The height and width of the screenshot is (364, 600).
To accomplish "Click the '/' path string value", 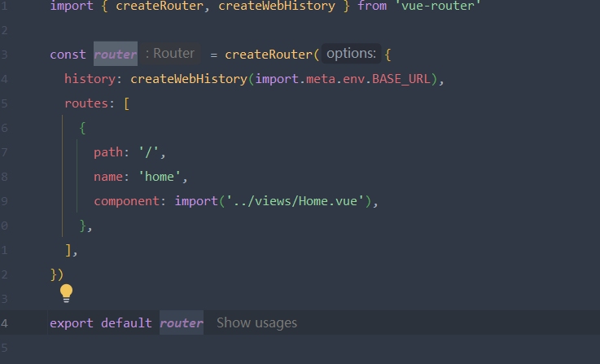I will [148, 152].
